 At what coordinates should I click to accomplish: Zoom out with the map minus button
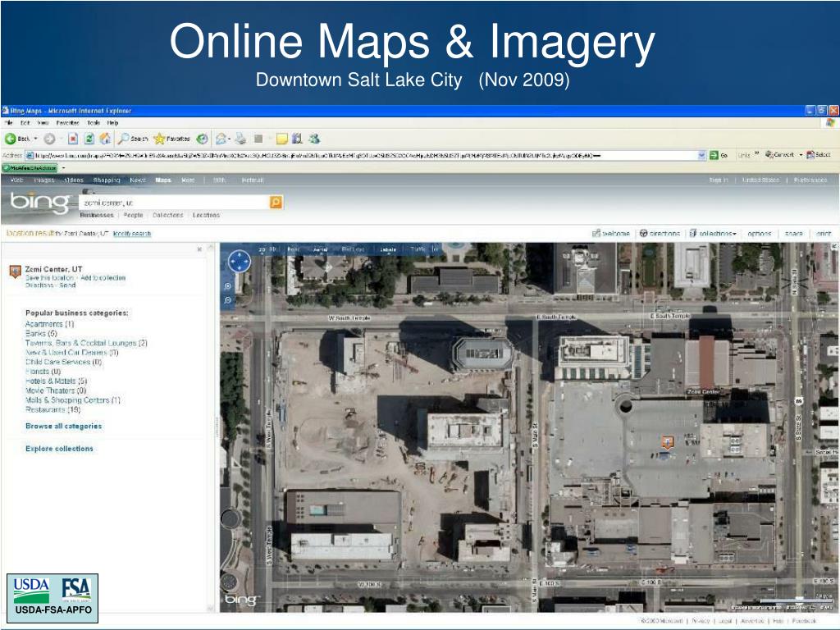[228, 300]
